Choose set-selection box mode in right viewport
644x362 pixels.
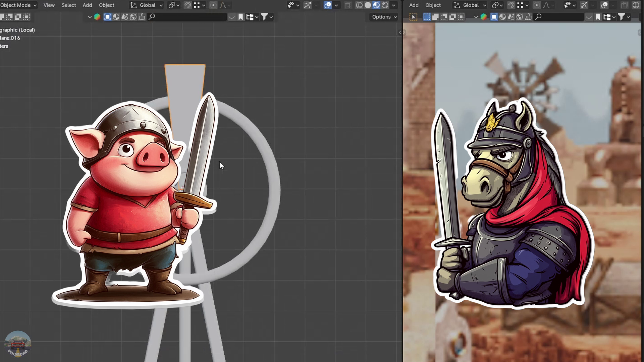(x=427, y=17)
